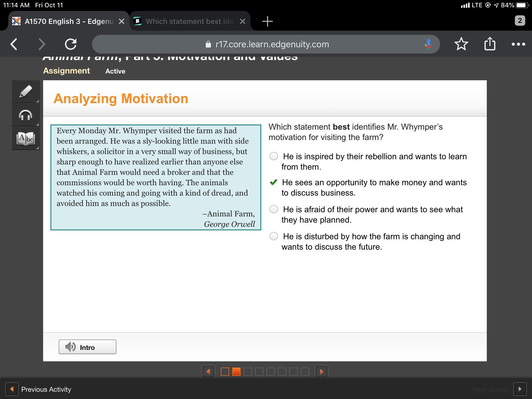Open the tab count switcher showing 2
Image resolution: width=532 pixels, height=399 pixels.
pyautogui.click(x=520, y=21)
